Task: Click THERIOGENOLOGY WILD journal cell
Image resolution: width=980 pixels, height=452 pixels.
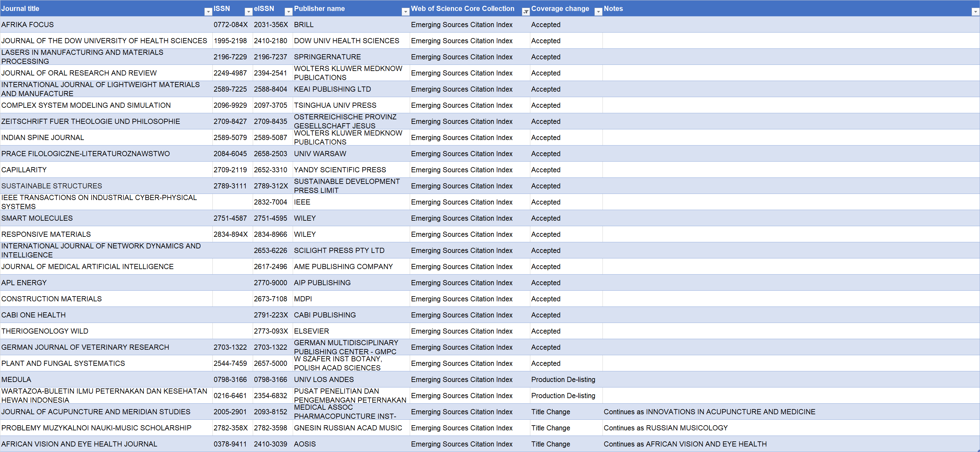Action: tap(106, 331)
